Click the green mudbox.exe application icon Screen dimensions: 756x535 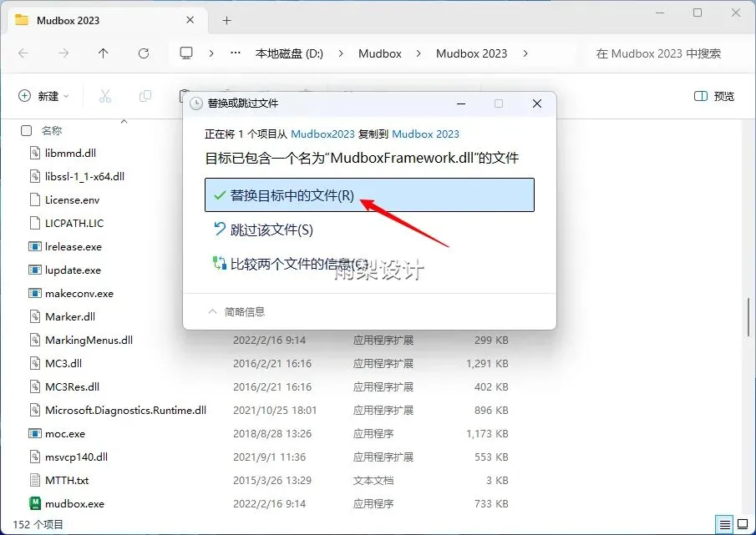tap(35, 503)
